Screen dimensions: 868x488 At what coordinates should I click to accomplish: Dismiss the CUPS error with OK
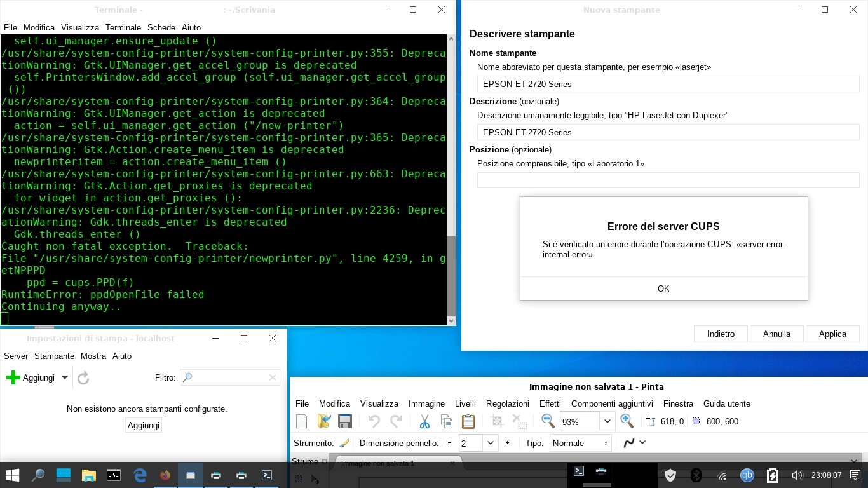(x=663, y=288)
